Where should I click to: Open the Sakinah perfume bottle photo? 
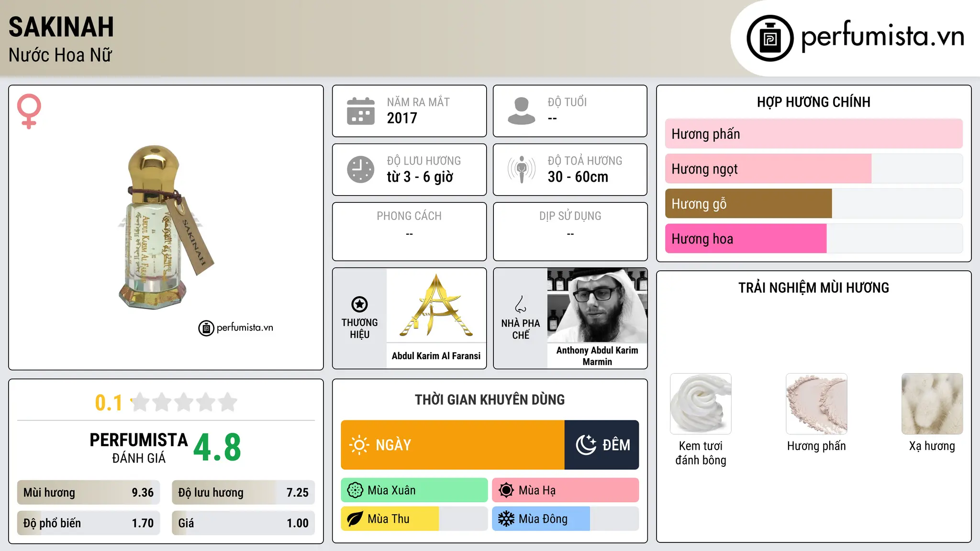[166, 227]
